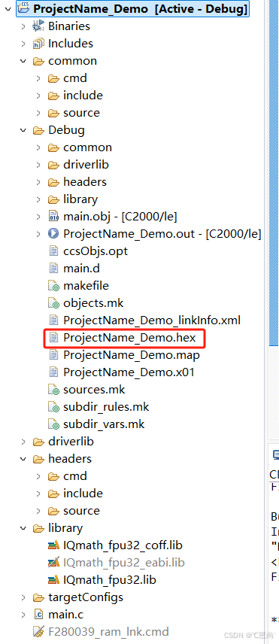This screenshot has height=644, width=279.
Task: Click the targetConfigs folder icon
Action: (x=38, y=597)
